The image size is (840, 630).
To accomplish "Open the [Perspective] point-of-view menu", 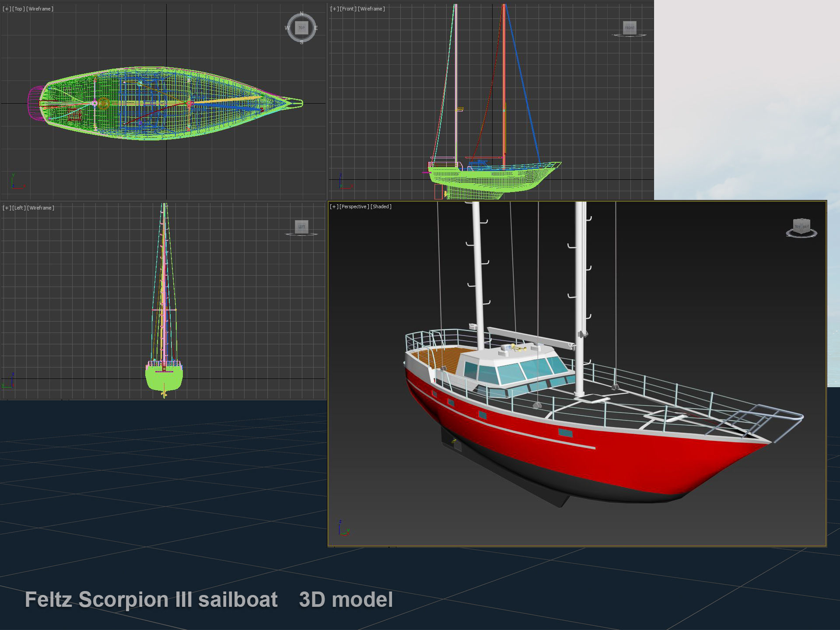I will point(354,206).
